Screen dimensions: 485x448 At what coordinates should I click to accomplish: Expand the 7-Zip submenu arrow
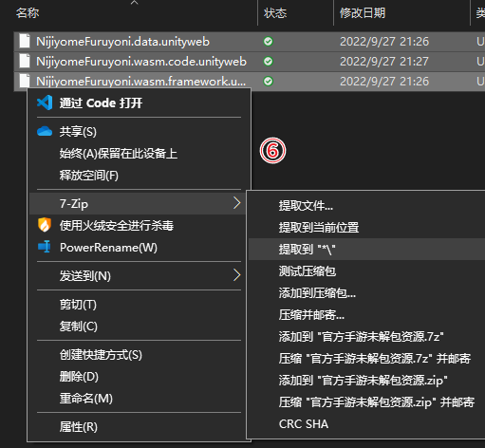(x=236, y=203)
